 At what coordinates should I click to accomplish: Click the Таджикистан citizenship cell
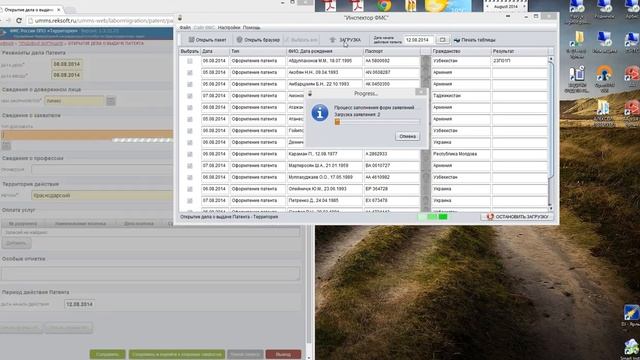(461, 96)
